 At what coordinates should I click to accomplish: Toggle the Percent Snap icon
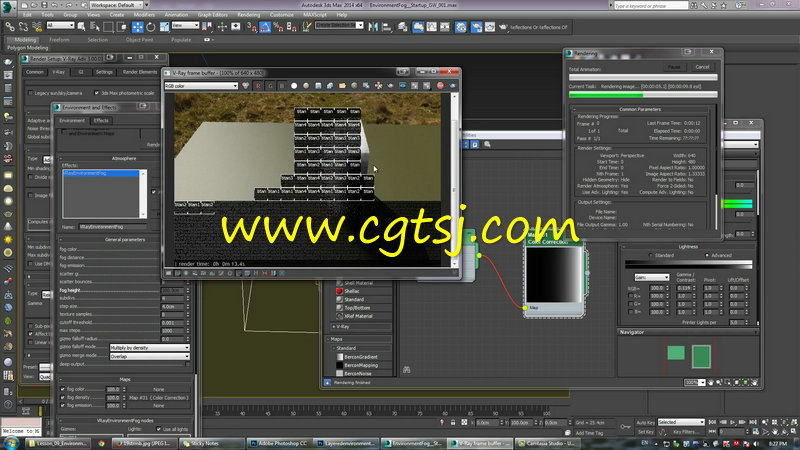point(279,27)
